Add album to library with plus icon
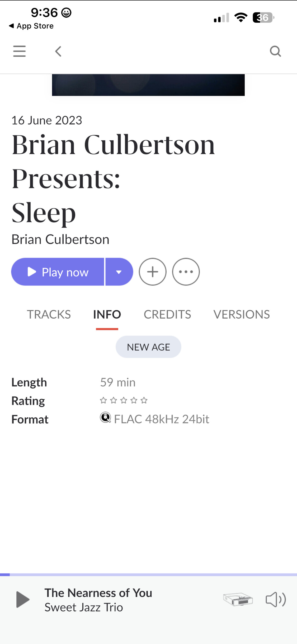The width and height of the screenshot is (297, 644). pos(153,272)
